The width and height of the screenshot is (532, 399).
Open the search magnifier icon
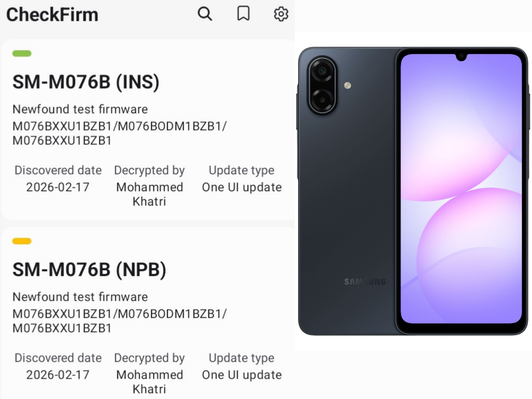(x=205, y=14)
